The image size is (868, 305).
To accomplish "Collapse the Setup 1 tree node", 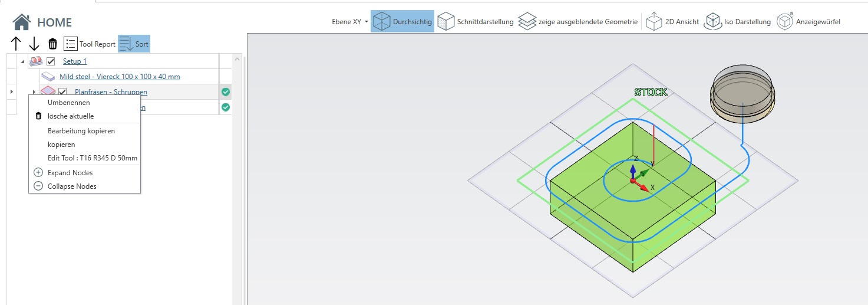I will pyautogui.click(x=22, y=61).
